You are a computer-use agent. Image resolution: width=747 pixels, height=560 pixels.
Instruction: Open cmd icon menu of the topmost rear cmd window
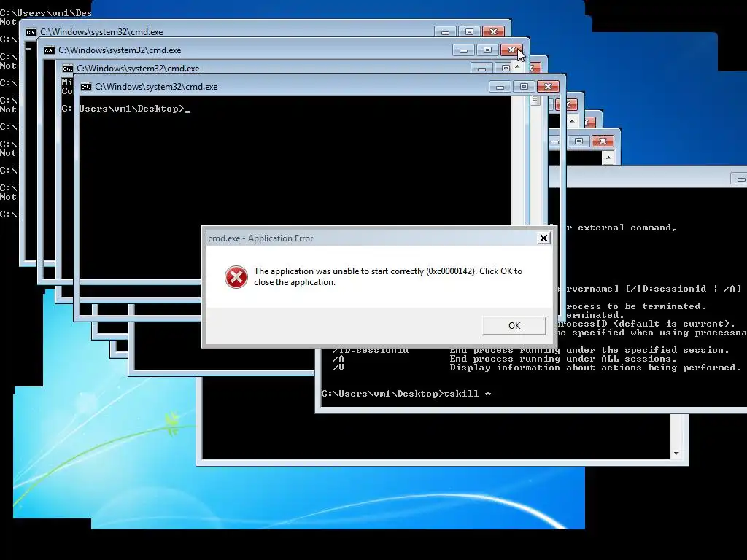pos(31,32)
